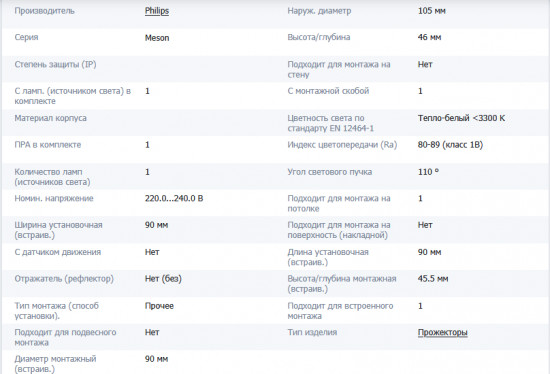
Task: Select the Угол светового пучка label
Action: (329, 172)
